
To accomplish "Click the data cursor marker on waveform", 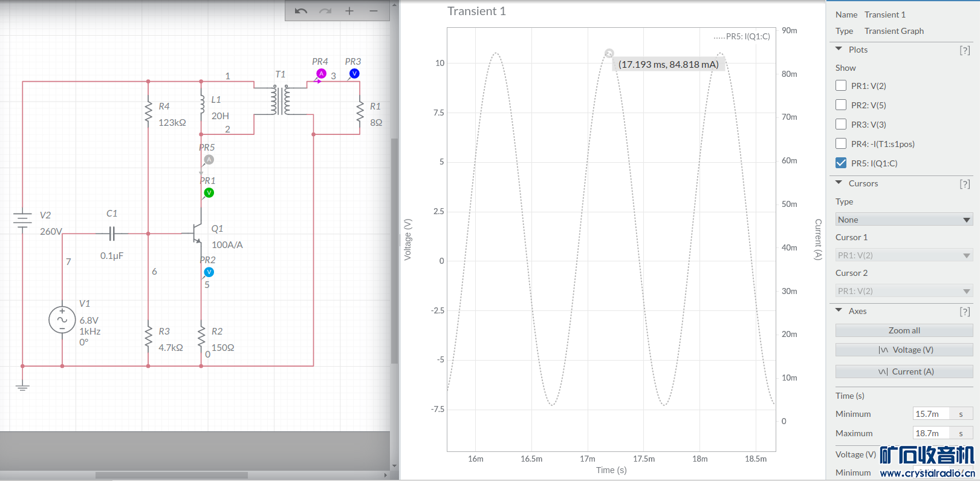I will point(609,53).
